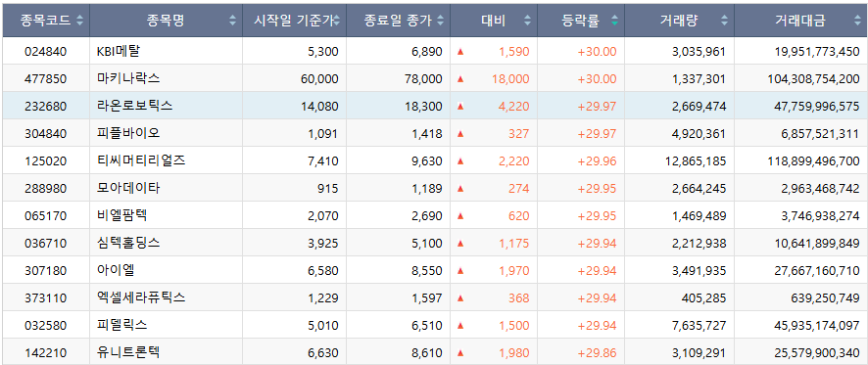Sort by 종료일 종가 sort arrows

pyautogui.click(x=441, y=21)
